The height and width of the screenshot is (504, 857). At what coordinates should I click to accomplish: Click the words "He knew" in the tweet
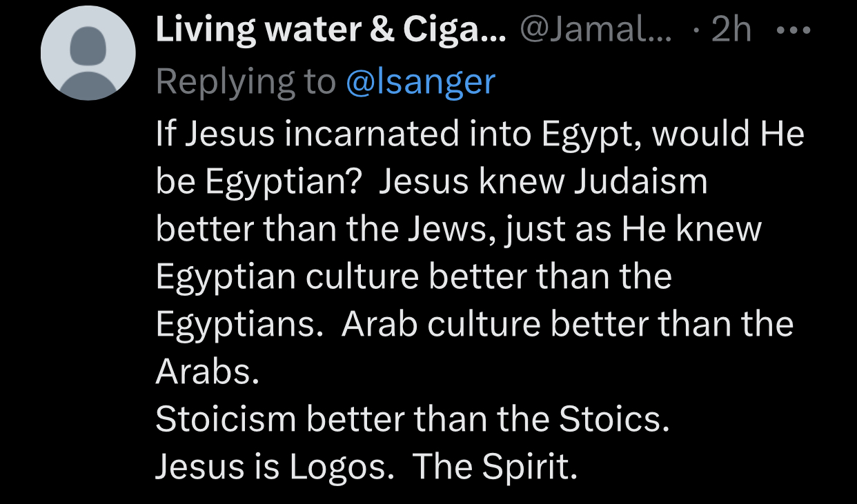pyautogui.click(x=691, y=228)
